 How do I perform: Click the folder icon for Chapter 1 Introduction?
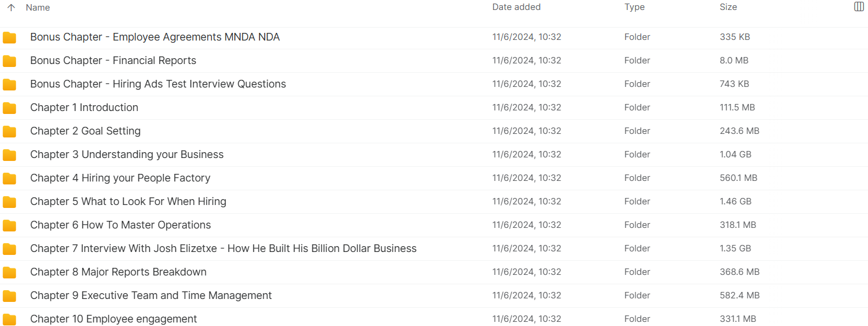pyautogui.click(x=9, y=108)
